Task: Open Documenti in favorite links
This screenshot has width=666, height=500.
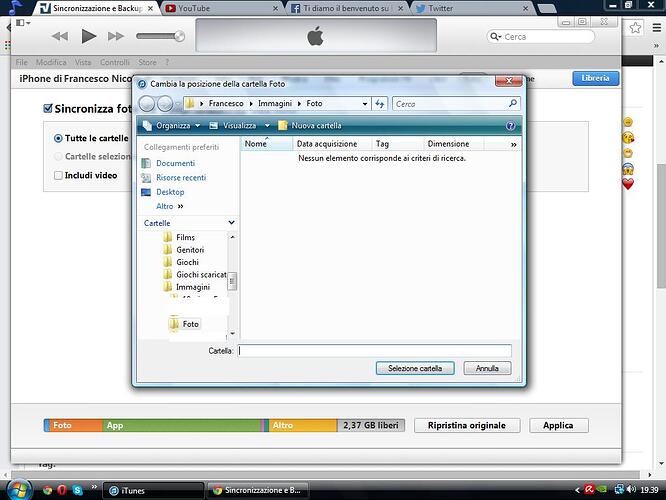Action: [x=175, y=163]
